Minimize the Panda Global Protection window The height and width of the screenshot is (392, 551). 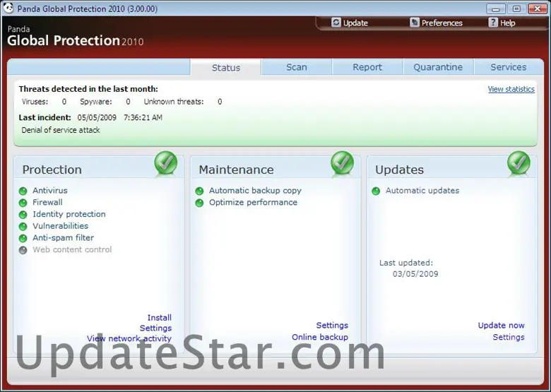[x=495, y=8]
